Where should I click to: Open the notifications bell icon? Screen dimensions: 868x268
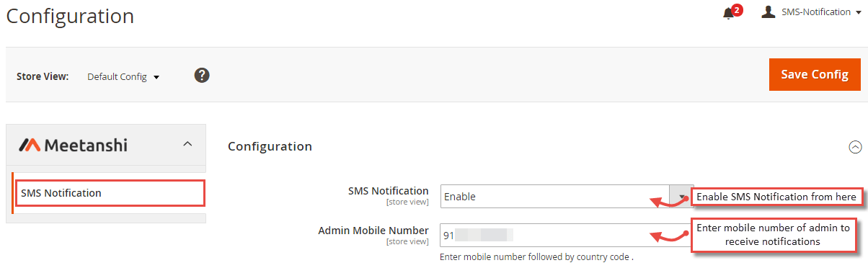coord(728,14)
